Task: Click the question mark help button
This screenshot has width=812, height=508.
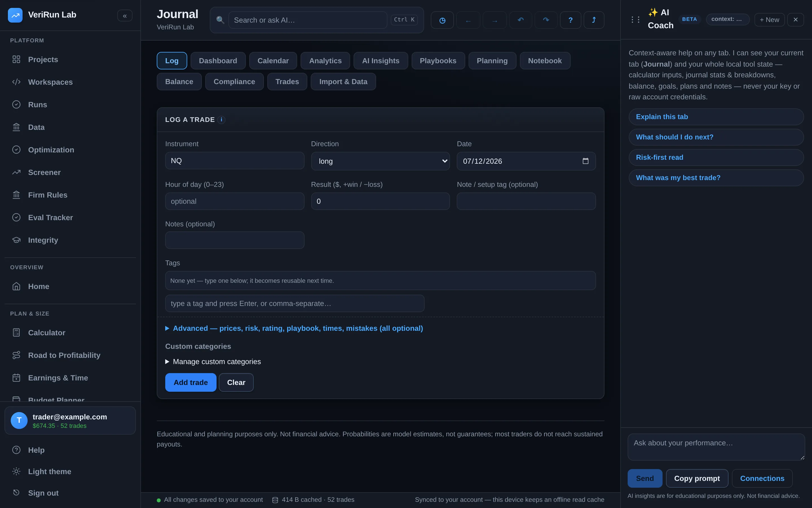Action: pyautogui.click(x=570, y=20)
